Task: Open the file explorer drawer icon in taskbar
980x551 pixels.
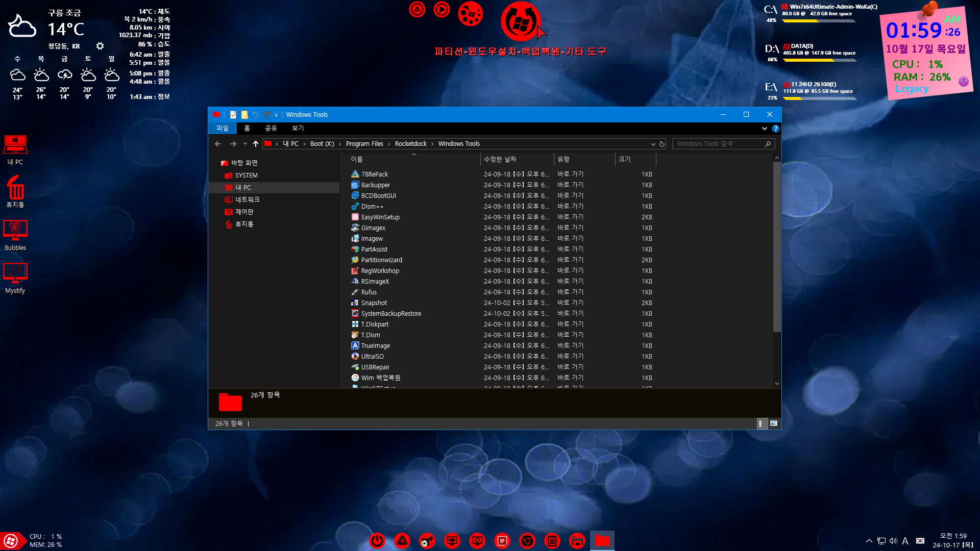Action: point(577,541)
